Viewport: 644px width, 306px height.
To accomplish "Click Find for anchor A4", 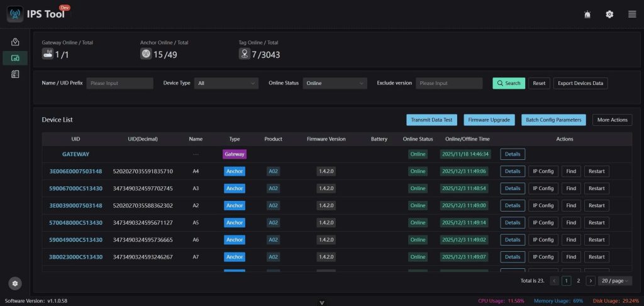I will 571,171.
